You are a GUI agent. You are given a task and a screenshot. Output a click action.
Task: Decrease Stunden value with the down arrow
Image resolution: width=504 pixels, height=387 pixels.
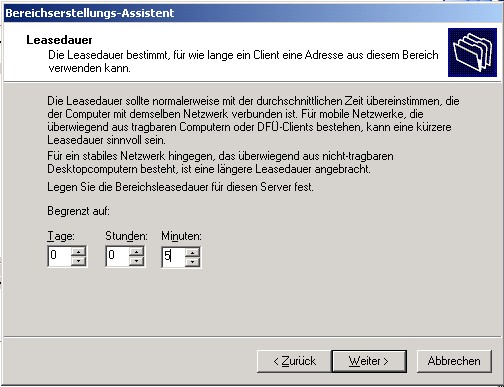136,261
